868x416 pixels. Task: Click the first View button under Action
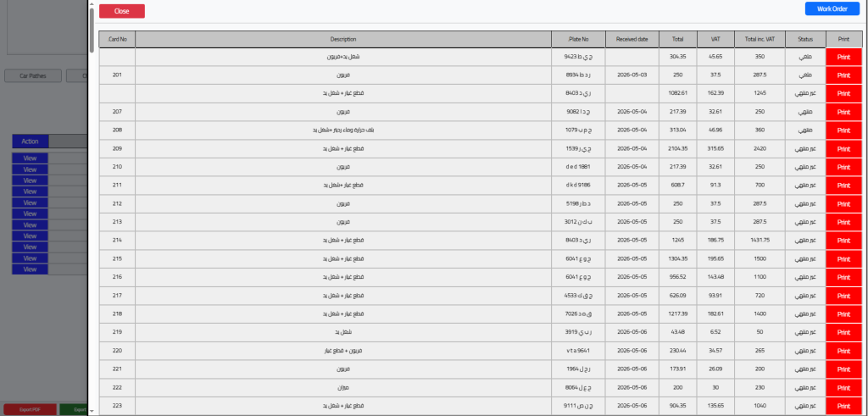click(30, 158)
